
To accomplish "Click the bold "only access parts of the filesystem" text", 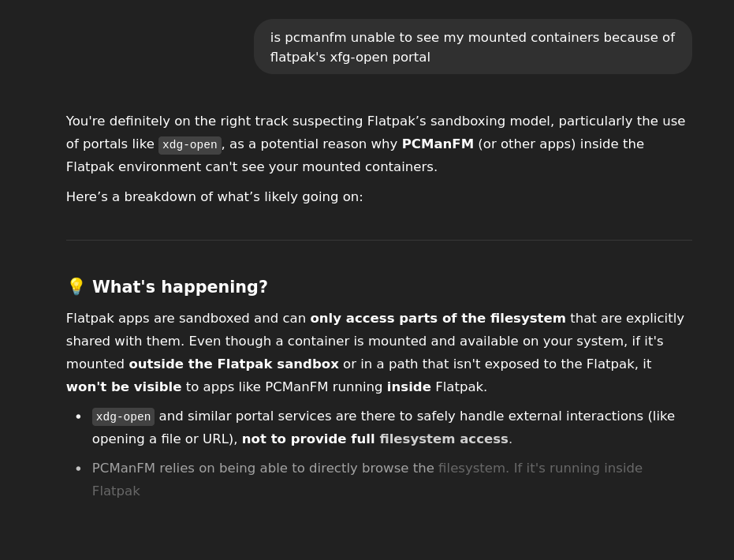I will [x=438, y=319].
